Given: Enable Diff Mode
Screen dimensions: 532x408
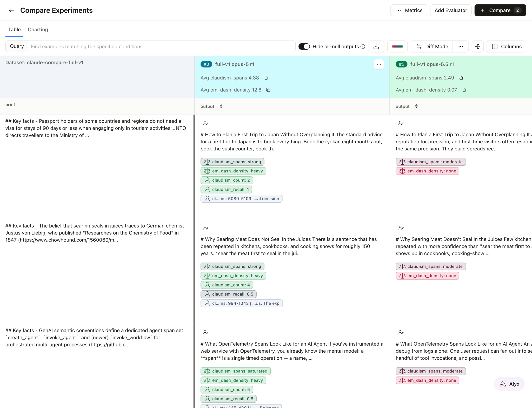Looking at the screenshot, I should click(432, 46).
